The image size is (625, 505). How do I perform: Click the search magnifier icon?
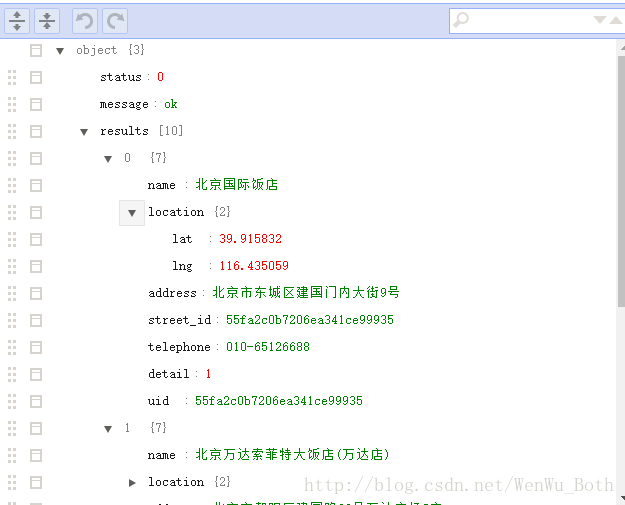coord(461,19)
